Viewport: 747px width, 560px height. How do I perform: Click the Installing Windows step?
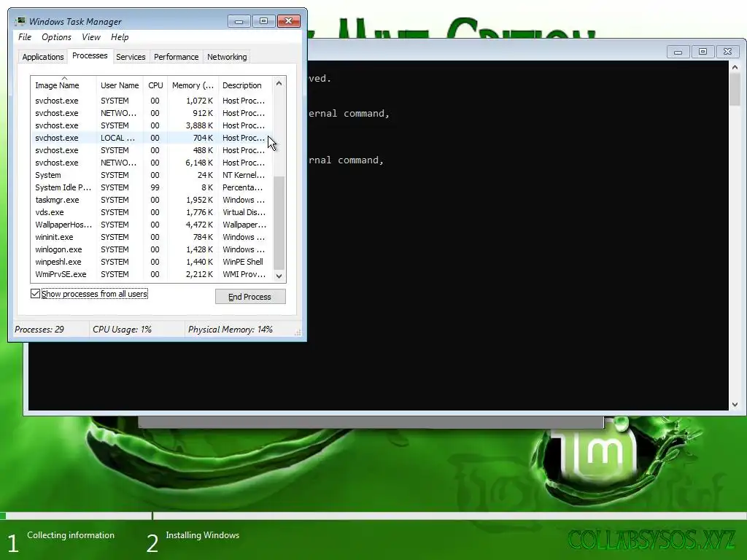(203, 535)
